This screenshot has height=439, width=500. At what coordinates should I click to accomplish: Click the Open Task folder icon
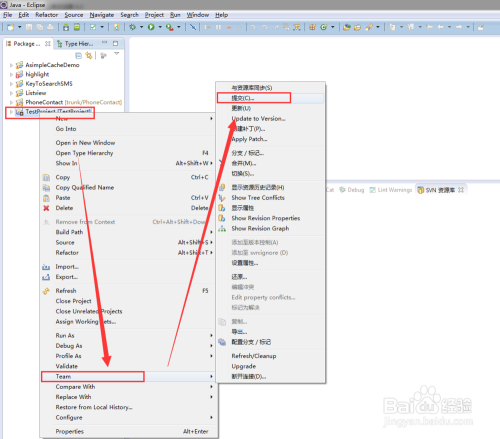coord(357,27)
